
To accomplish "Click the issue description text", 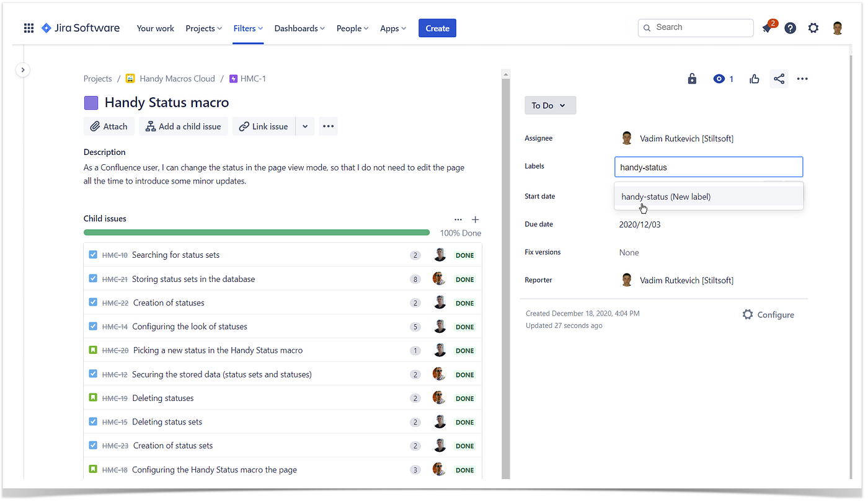I will point(274,174).
